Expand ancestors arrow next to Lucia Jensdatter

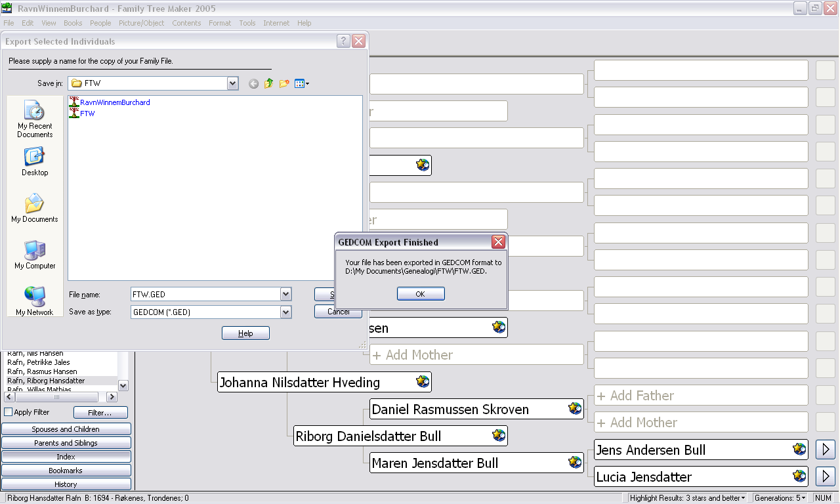tap(826, 476)
